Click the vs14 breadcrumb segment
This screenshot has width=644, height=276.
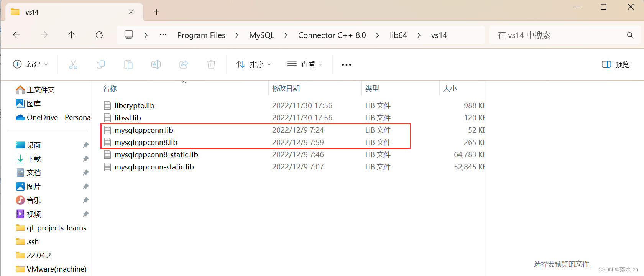439,35
